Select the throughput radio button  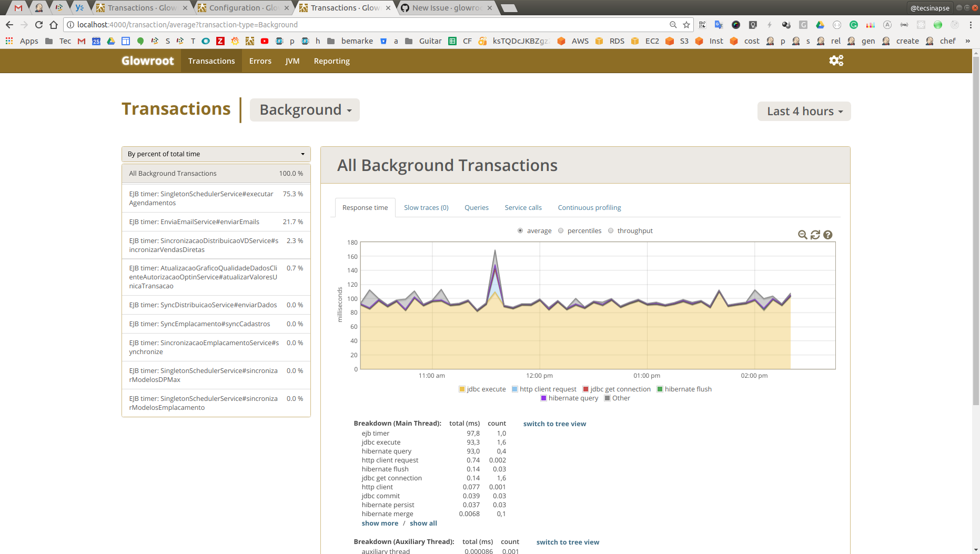click(611, 230)
